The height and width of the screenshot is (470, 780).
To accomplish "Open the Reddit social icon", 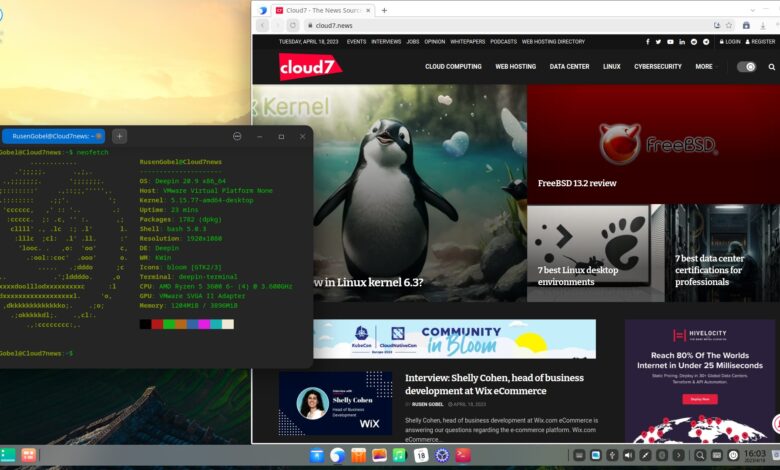I will click(x=694, y=42).
